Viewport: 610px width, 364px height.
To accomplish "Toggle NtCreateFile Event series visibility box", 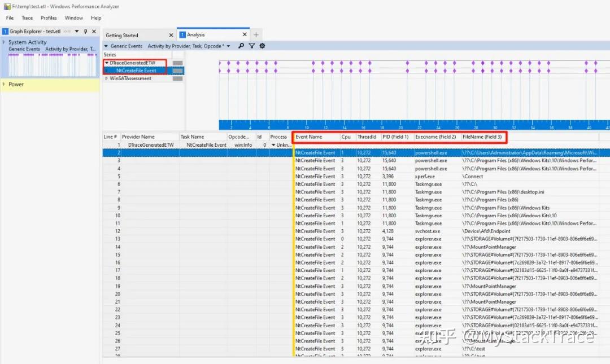I will [x=178, y=71].
